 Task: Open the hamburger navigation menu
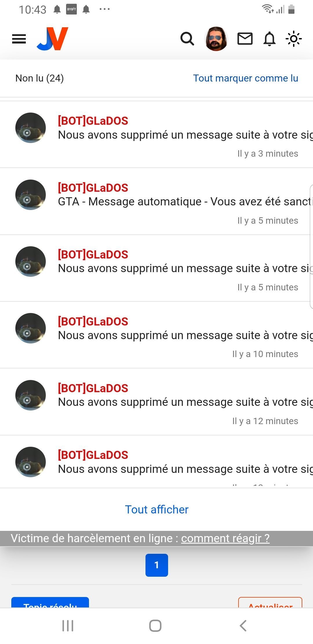pyautogui.click(x=19, y=39)
